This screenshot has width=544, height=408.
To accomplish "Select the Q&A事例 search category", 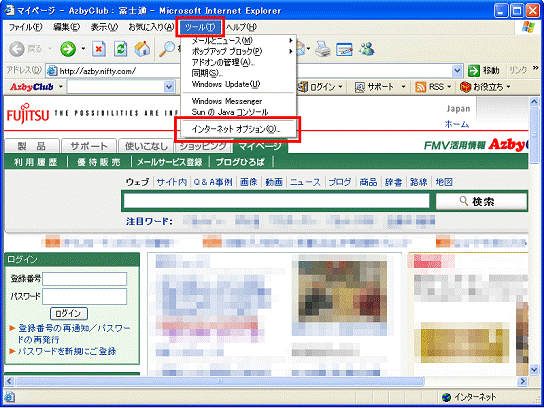I will click(x=213, y=182).
